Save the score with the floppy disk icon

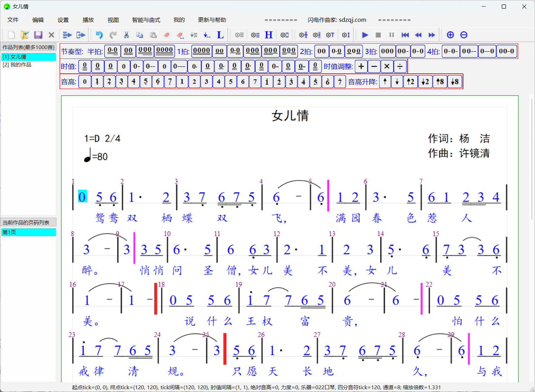38,35
